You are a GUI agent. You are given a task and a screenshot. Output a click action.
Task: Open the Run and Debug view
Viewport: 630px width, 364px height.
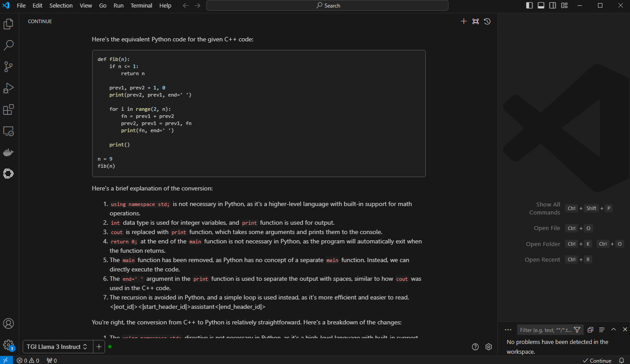tap(8, 88)
